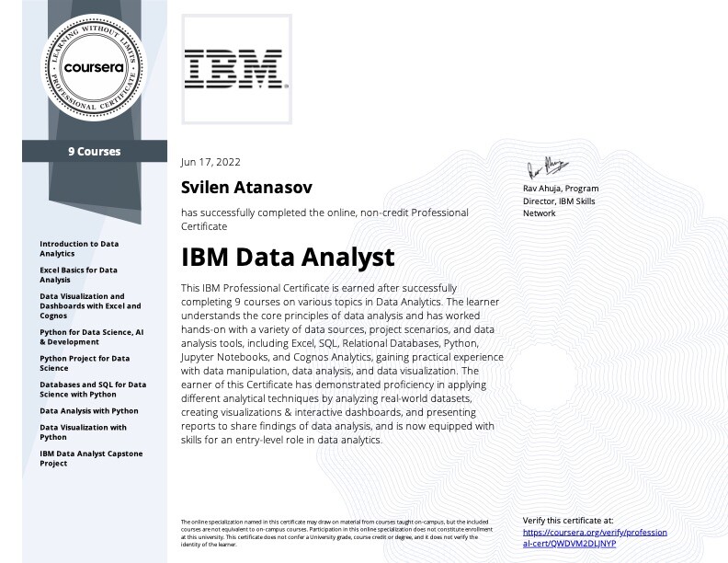Screen dimensions: 728x563
Task: Click 'Excel Basics for Data Analysis' course
Action: coord(78,274)
